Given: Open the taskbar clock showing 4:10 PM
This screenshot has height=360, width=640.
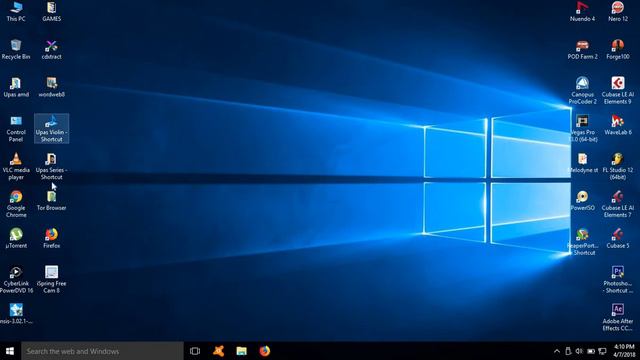Looking at the screenshot, I should pos(624,351).
